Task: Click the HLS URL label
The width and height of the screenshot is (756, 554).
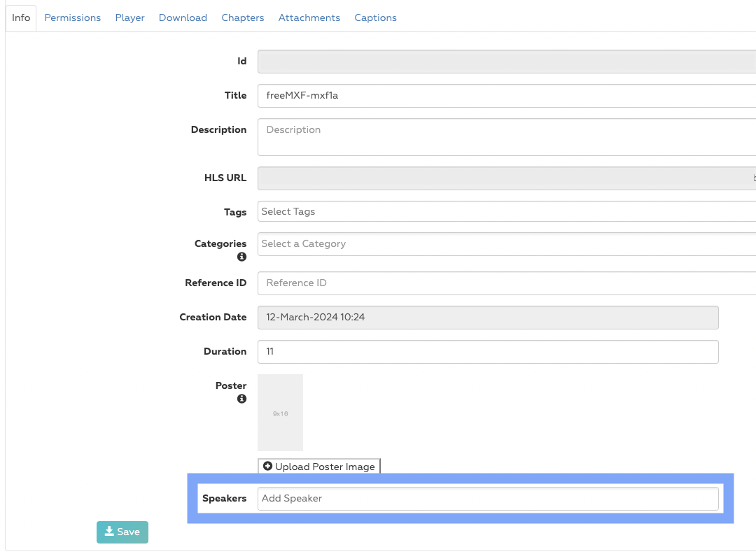Action: pos(225,178)
